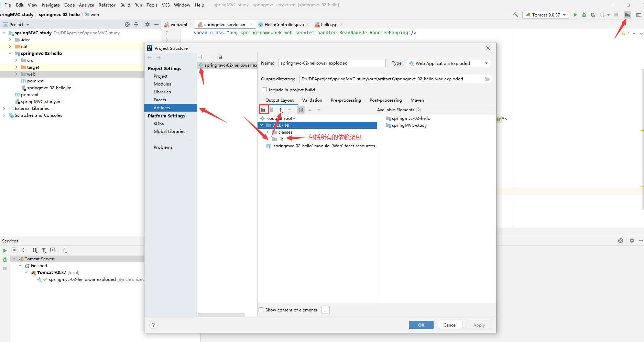The width and height of the screenshot is (644, 342).
Task: Click the artifact Name input field
Action: [x=332, y=63]
